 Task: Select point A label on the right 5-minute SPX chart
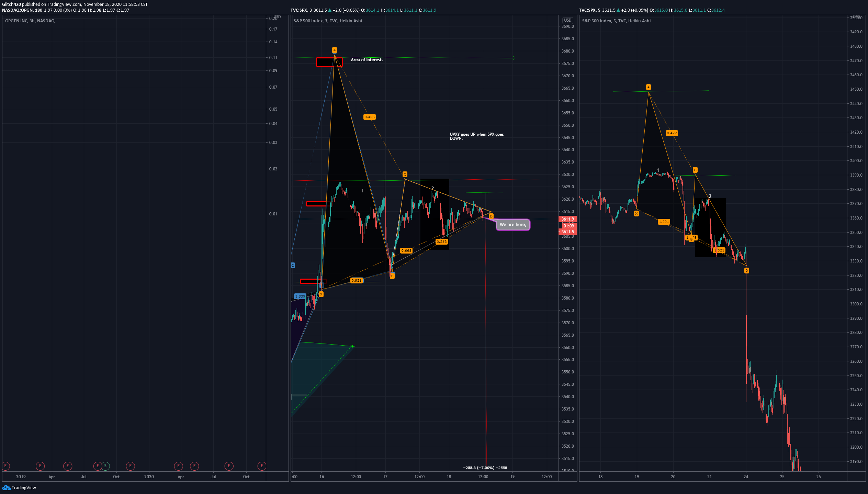[x=649, y=87]
